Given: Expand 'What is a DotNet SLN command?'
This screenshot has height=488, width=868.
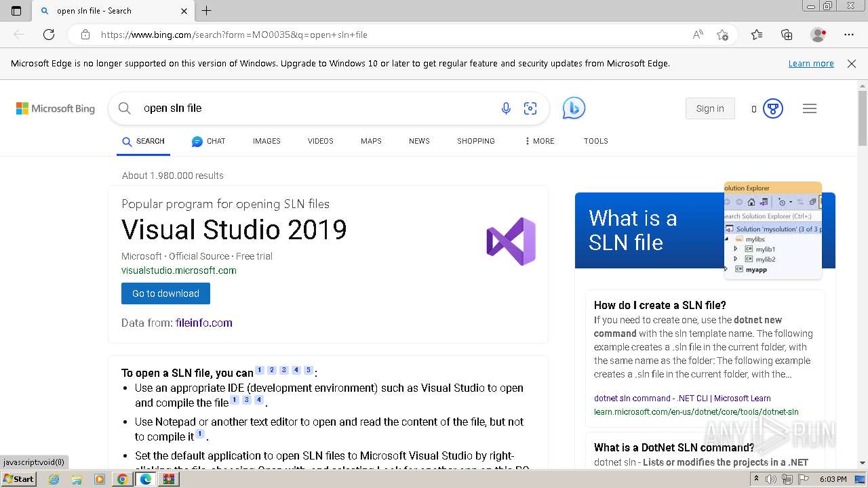Looking at the screenshot, I should point(674,447).
